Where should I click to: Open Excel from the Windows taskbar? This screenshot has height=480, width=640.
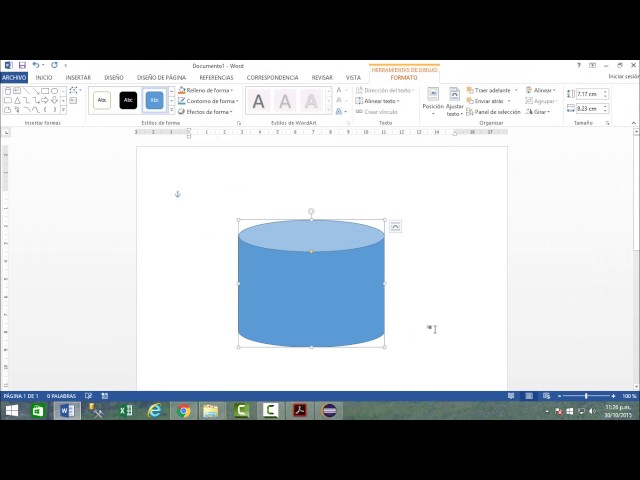pos(126,410)
